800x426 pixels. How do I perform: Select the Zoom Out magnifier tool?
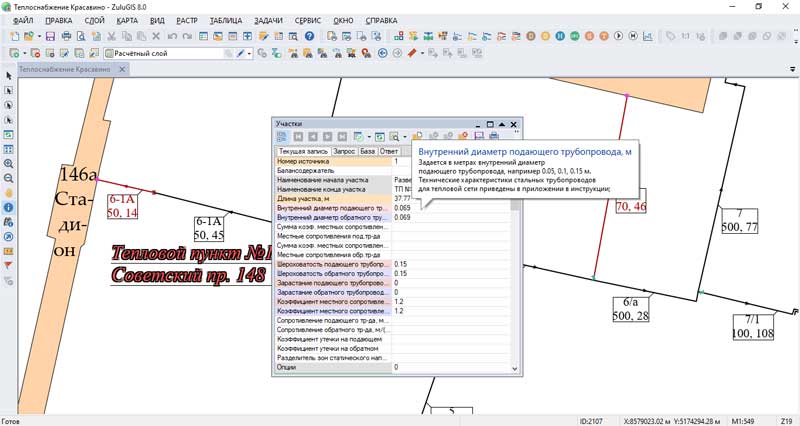[9, 177]
